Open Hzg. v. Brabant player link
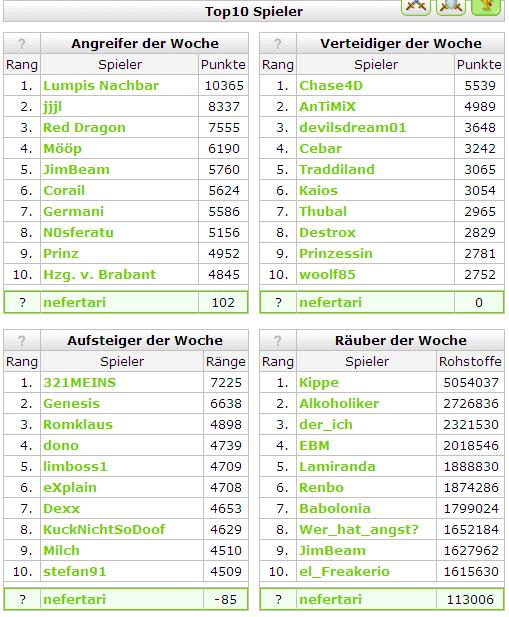 tap(100, 275)
